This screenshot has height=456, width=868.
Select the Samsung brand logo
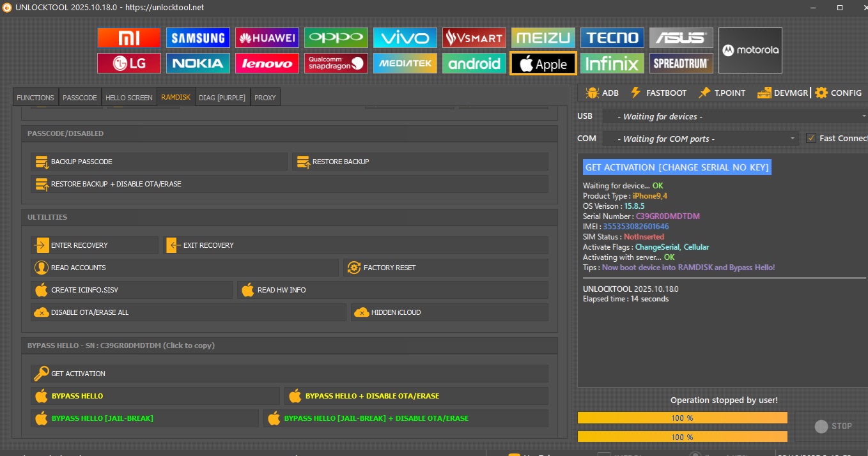pos(198,38)
